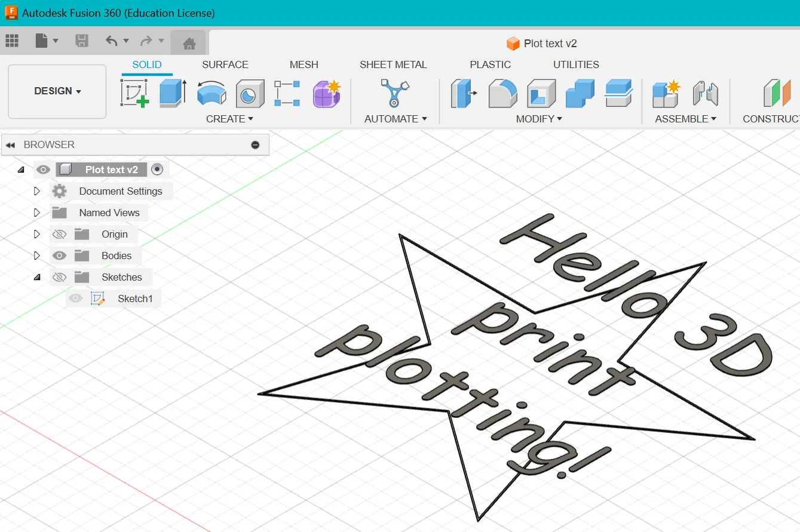Switch to the SURFACE tab
The width and height of the screenshot is (800, 532).
click(x=225, y=64)
